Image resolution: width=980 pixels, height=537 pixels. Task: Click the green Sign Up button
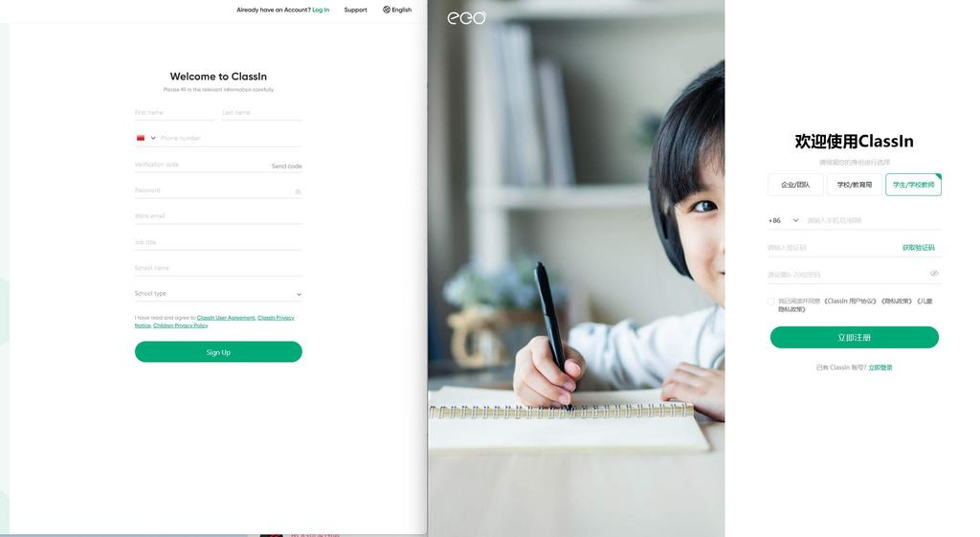218,352
